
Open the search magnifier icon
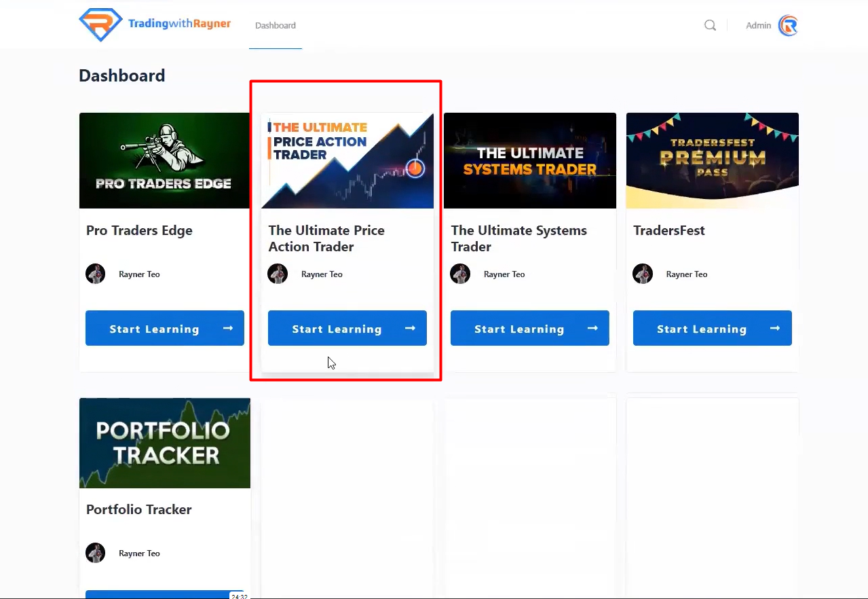pyautogui.click(x=710, y=25)
